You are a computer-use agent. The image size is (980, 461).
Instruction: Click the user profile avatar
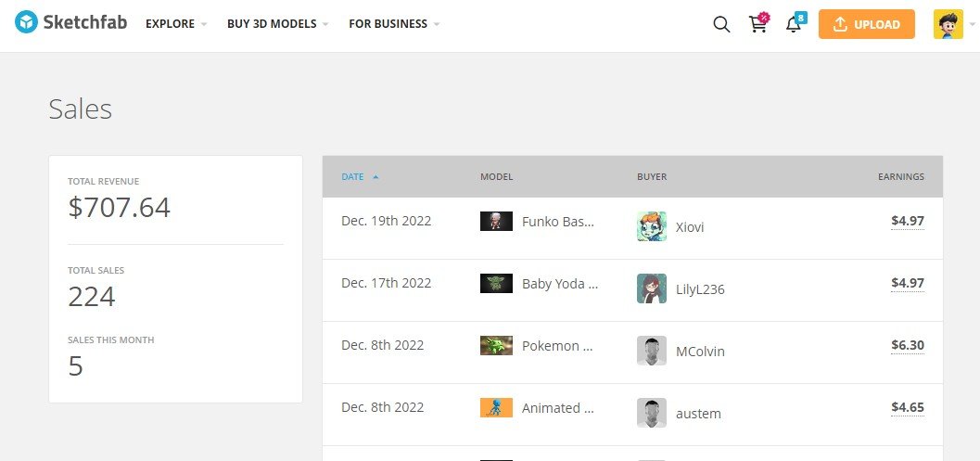948,24
